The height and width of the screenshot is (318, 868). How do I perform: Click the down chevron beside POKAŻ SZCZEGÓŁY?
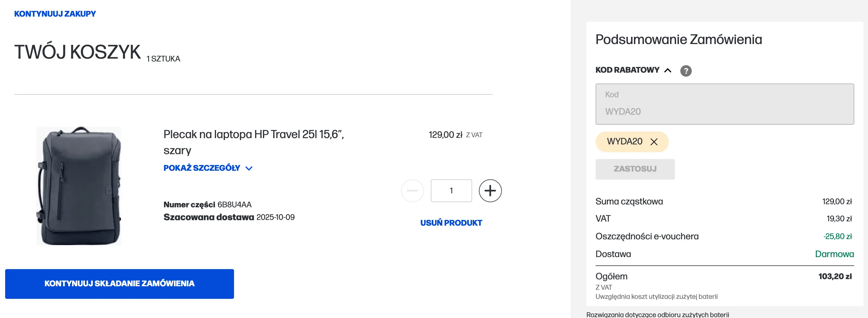pyautogui.click(x=249, y=168)
